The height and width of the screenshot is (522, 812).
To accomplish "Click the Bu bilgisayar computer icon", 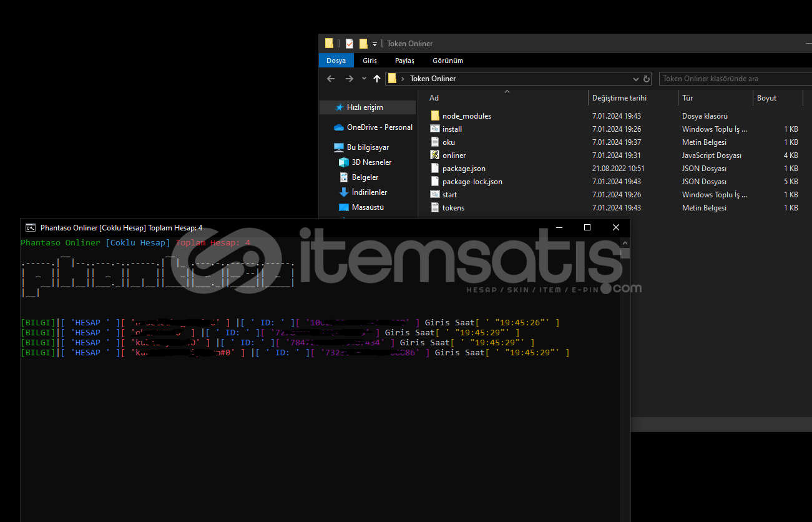I will (339, 147).
